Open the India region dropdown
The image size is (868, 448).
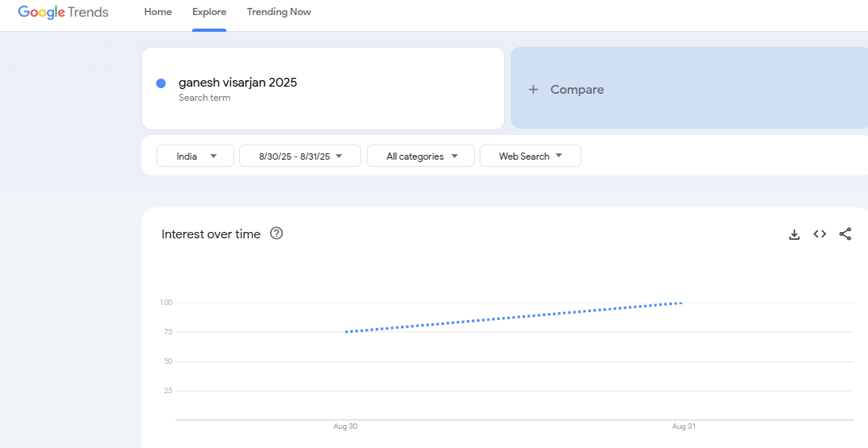point(195,156)
